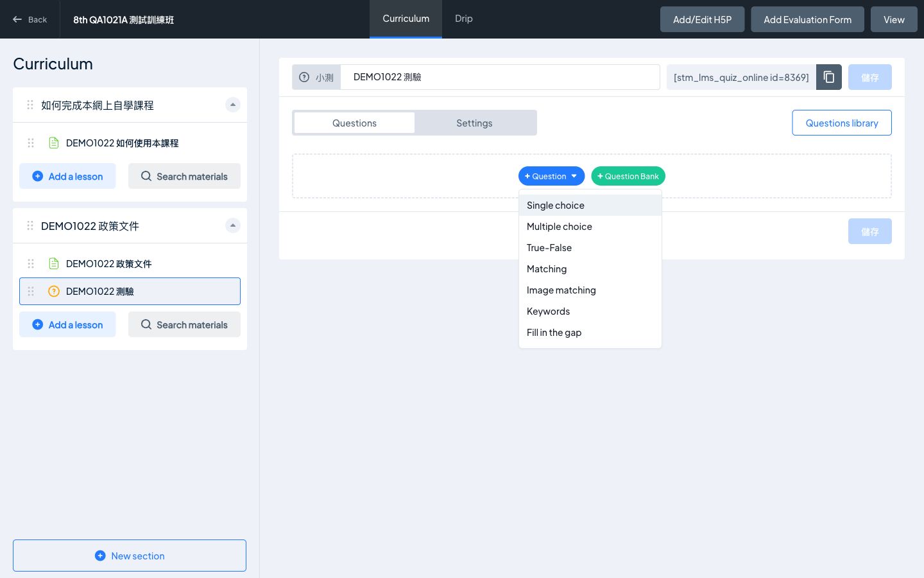Click the shortcode text stm_lms_quiz_online id=8369
The image size is (924, 578).
(741, 77)
